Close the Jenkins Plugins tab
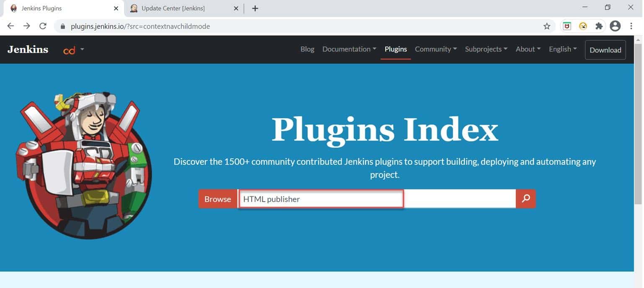 116,8
